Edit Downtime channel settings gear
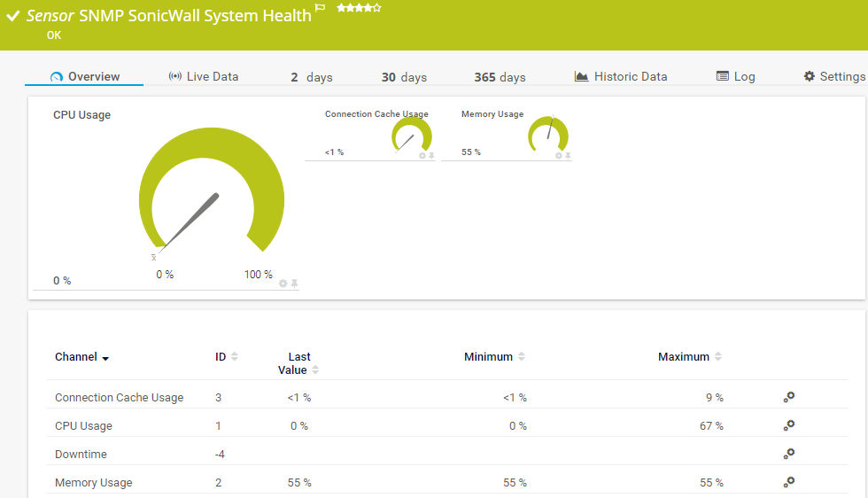This screenshot has height=498, width=868. click(x=788, y=454)
